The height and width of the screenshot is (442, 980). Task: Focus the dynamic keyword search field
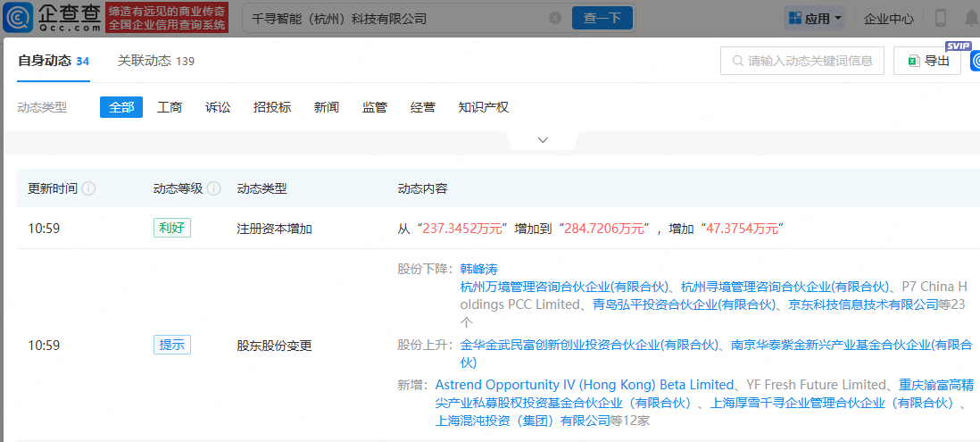tap(801, 61)
